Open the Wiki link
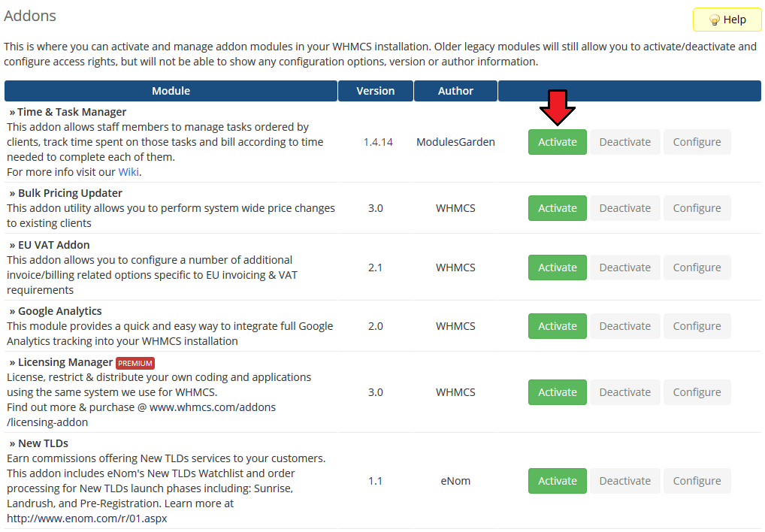Screen dimensions: 765x532 click(x=129, y=172)
